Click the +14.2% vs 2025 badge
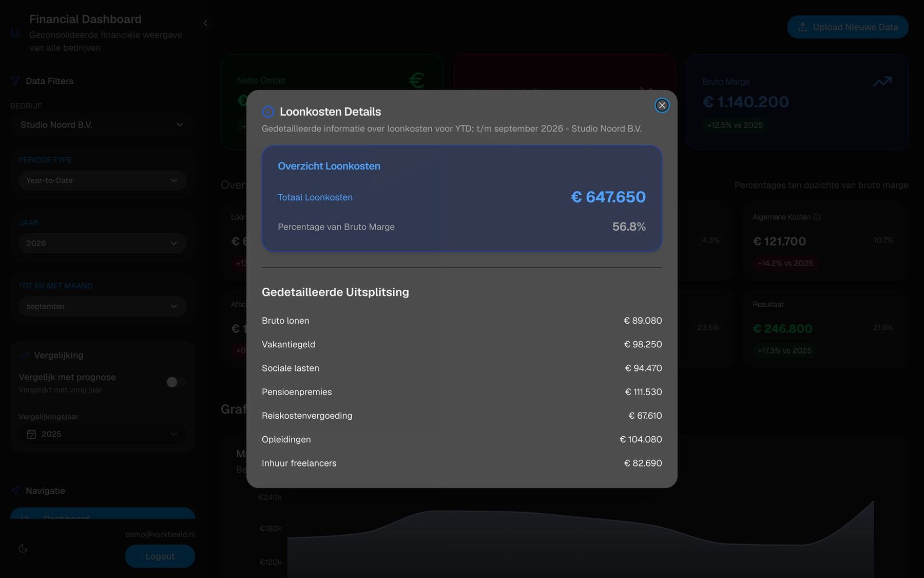Image resolution: width=924 pixels, height=578 pixels. coord(785,263)
